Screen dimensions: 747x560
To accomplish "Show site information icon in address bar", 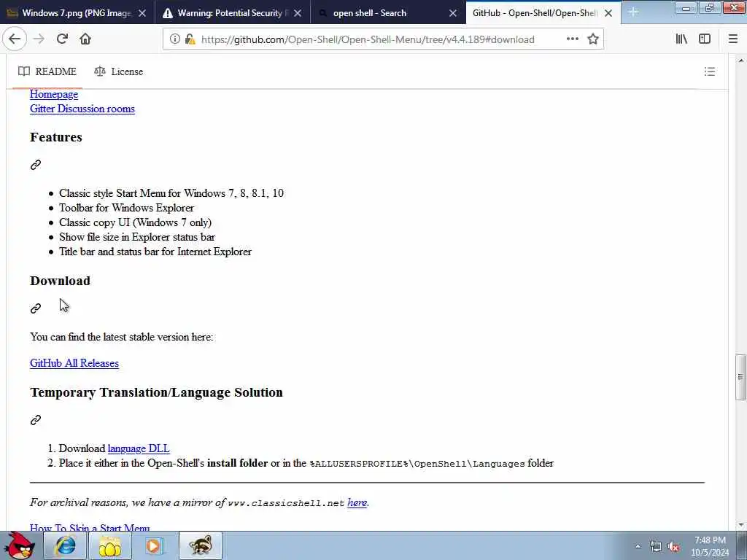I will coord(175,39).
